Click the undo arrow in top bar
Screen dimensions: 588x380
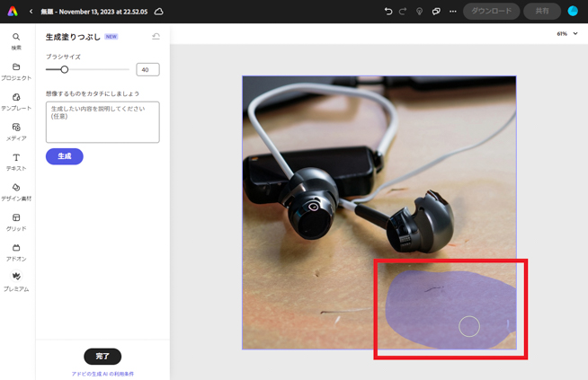point(388,12)
